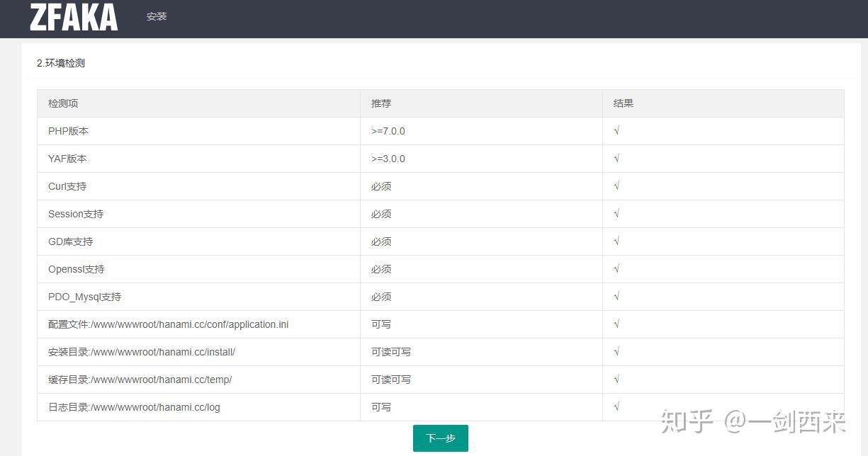Select the 推荐 column header
The height and width of the screenshot is (456, 868).
381,103
